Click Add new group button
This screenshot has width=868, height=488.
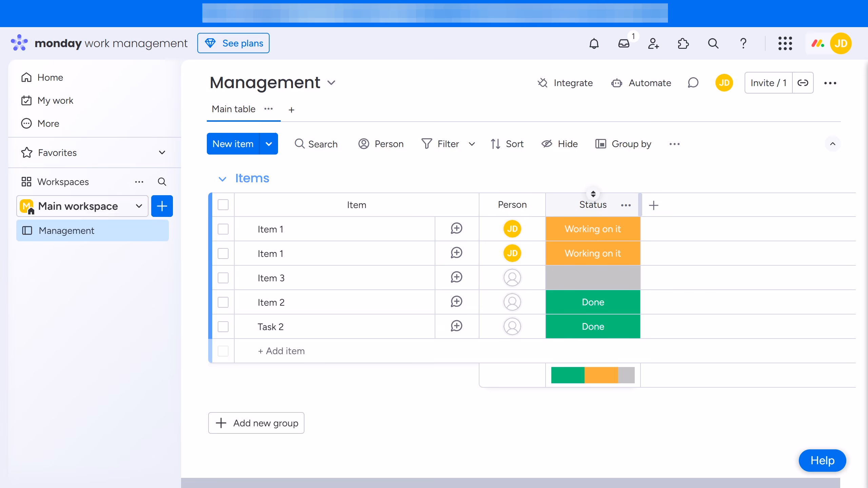(256, 423)
